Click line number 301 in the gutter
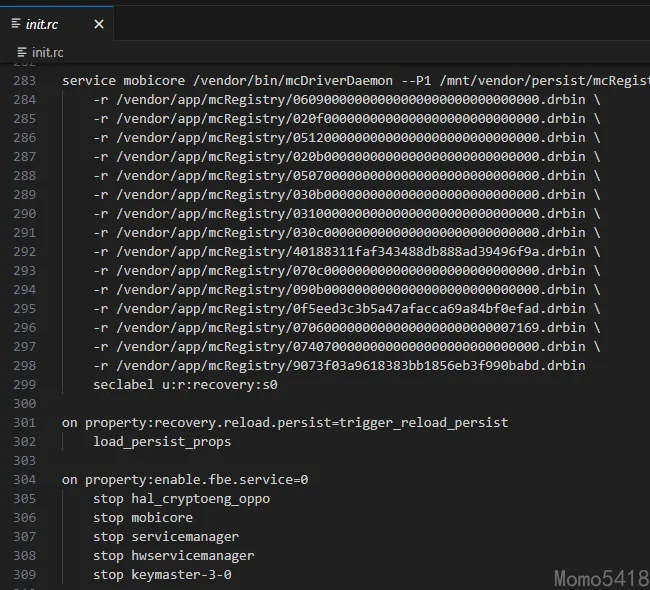The width and height of the screenshot is (650, 590). click(23, 422)
